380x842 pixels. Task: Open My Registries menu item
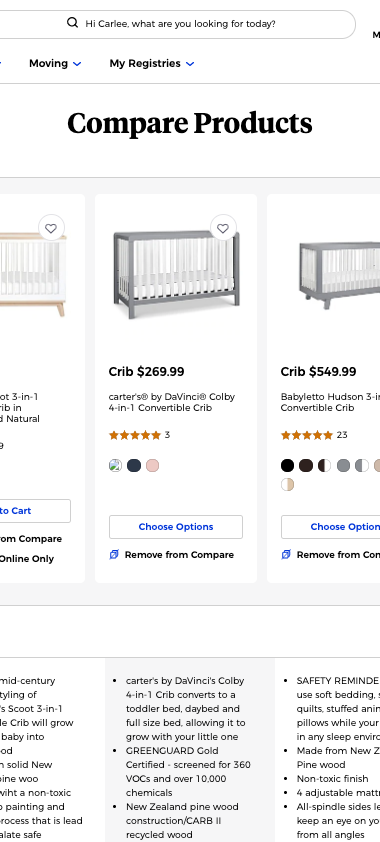(x=145, y=63)
